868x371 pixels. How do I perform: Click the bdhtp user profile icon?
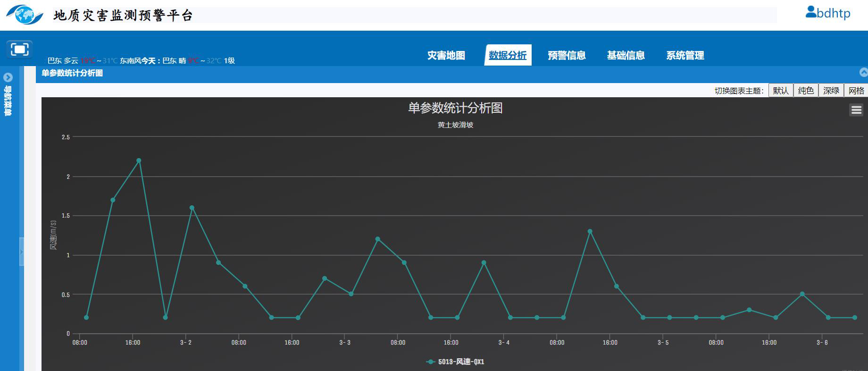[811, 12]
